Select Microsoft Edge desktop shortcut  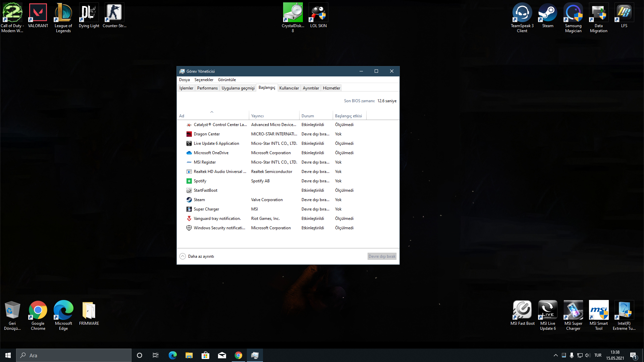63,315
